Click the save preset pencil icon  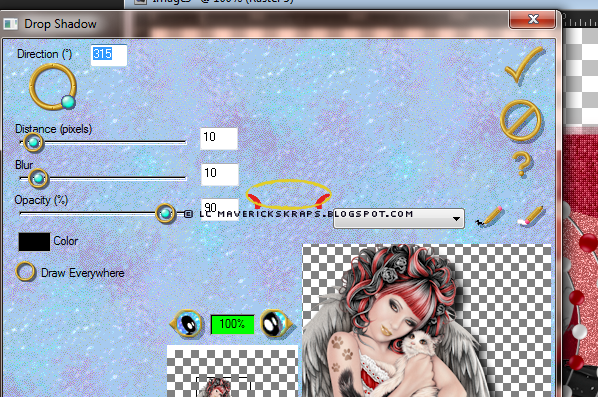click(x=490, y=217)
